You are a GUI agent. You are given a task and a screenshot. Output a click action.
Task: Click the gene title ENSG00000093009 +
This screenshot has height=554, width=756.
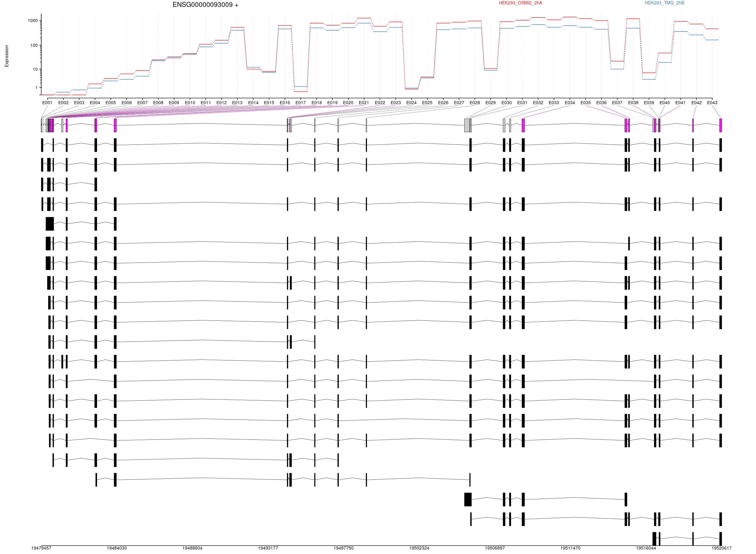205,5
